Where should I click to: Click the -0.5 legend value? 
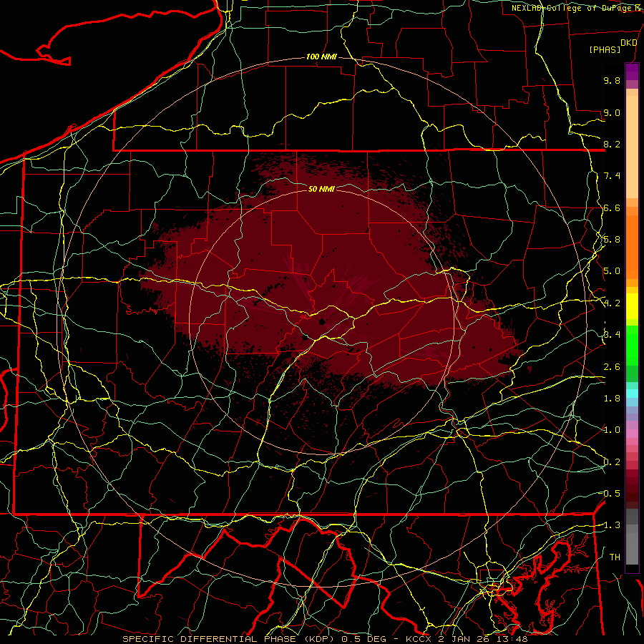pos(610,494)
